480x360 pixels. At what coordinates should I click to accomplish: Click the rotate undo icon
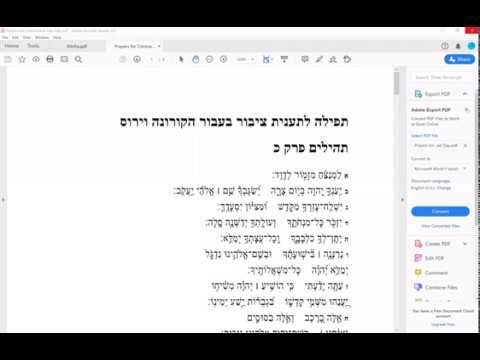pos(347,60)
